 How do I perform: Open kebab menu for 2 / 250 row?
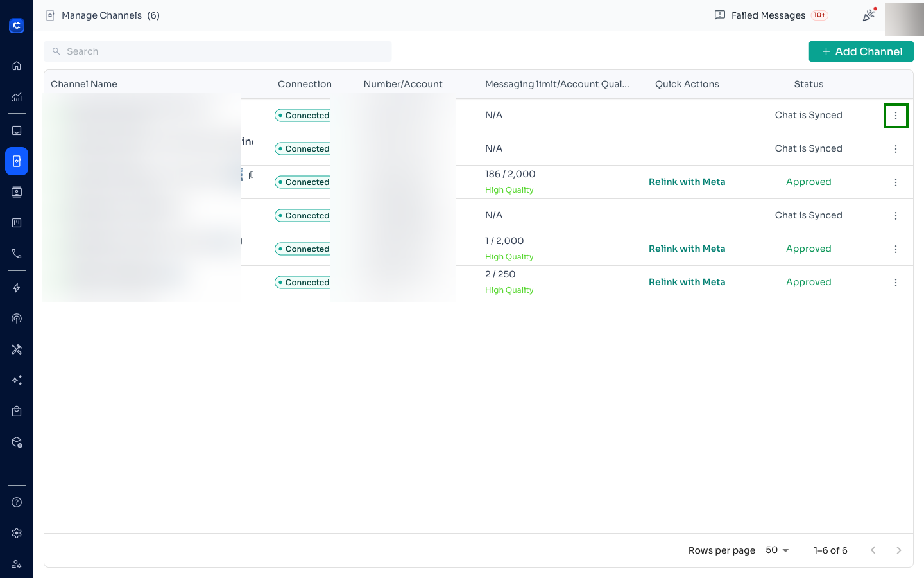(896, 283)
